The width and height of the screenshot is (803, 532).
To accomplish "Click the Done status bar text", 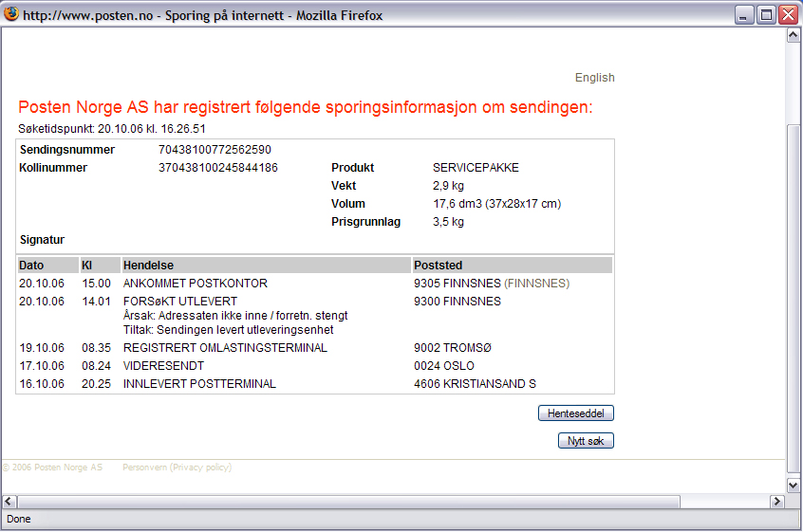I will click(18, 520).
